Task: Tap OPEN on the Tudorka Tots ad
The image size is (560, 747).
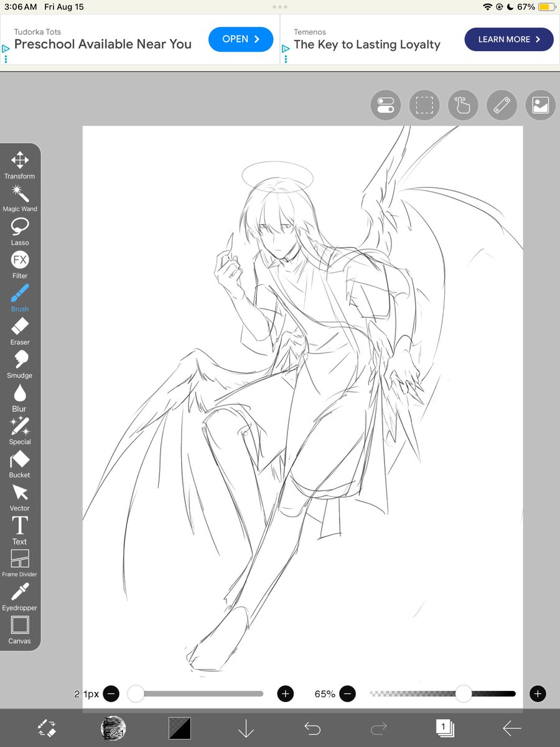Action: coord(241,39)
